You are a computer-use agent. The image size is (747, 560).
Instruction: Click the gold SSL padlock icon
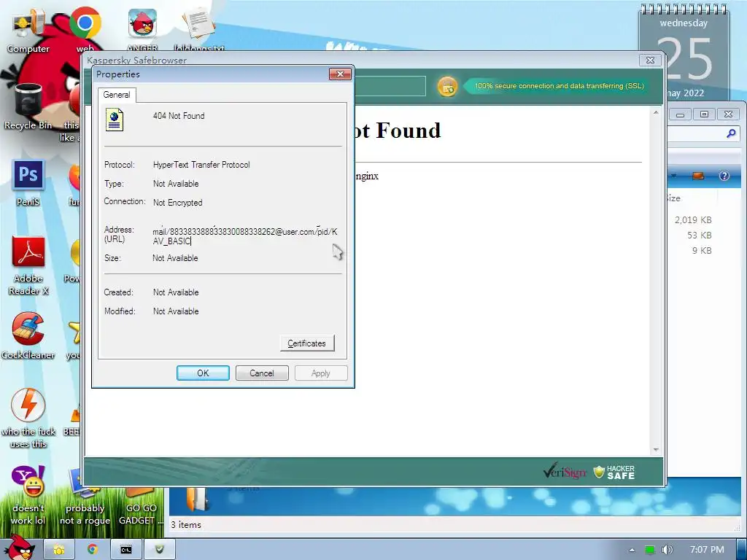pyautogui.click(x=447, y=87)
